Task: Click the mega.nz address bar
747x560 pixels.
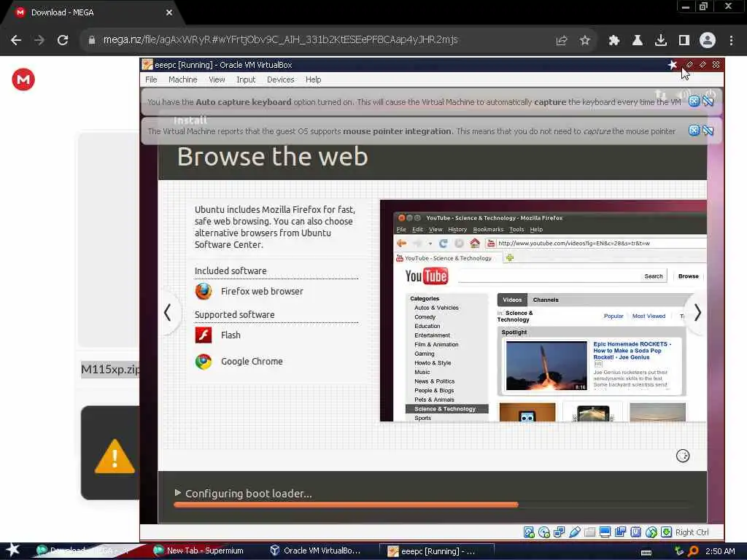Action: click(281, 40)
